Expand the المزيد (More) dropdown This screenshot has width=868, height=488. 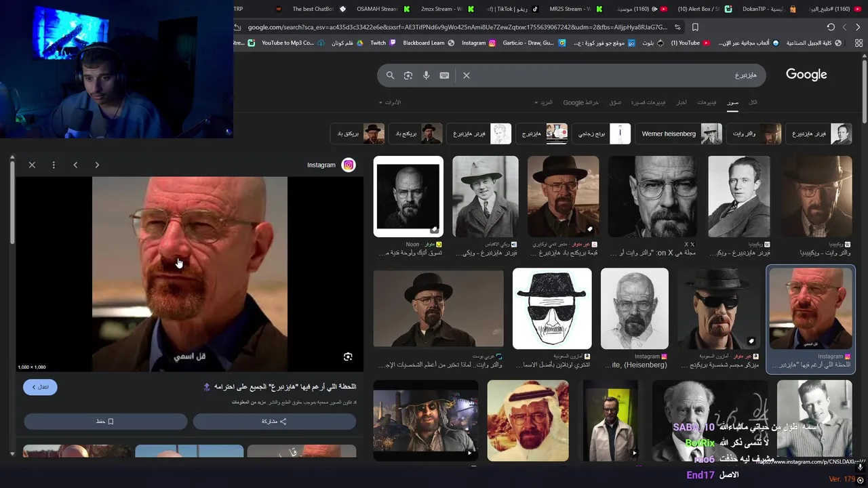tap(544, 102)
